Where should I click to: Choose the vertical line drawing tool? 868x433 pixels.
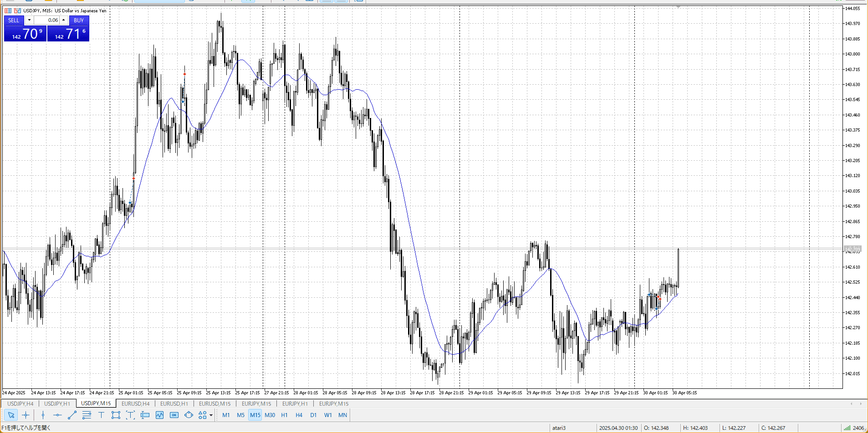(x=43, y=415)
